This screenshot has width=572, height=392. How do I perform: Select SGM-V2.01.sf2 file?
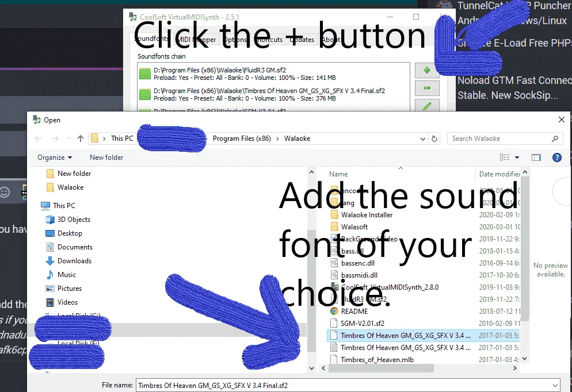click(x=357, y=323)
